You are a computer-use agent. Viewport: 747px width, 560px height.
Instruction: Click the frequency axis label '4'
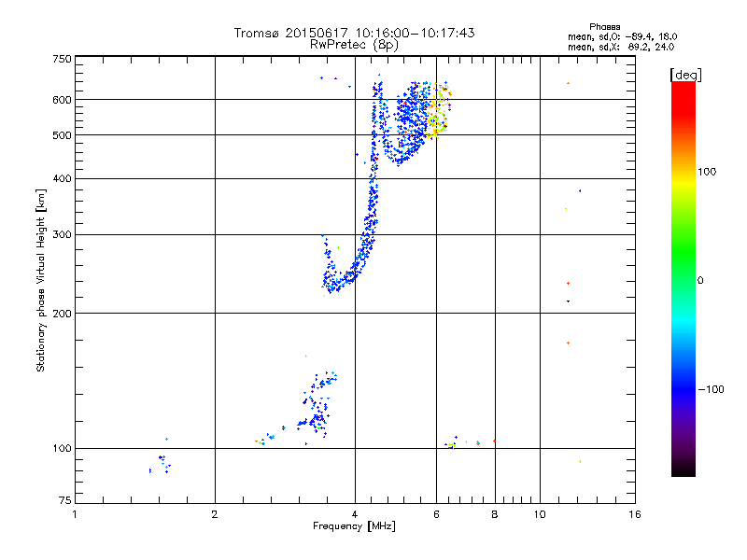(x=355, y=514)
